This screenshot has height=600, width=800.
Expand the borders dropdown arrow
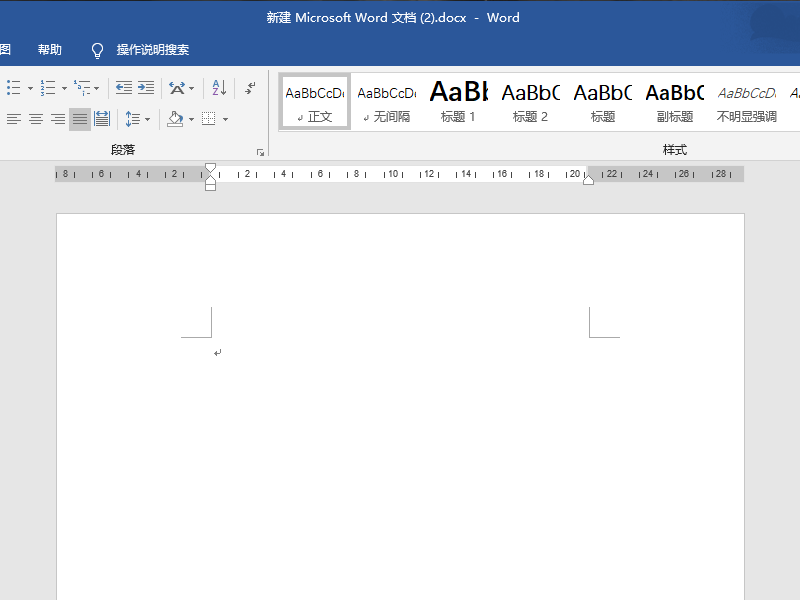[226, 119]
